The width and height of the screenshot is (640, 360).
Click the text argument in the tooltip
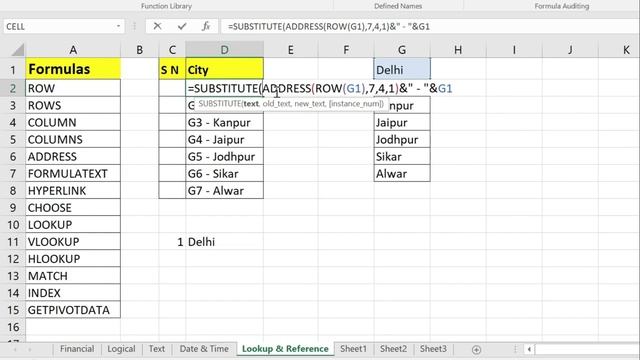tap(251, 104)
